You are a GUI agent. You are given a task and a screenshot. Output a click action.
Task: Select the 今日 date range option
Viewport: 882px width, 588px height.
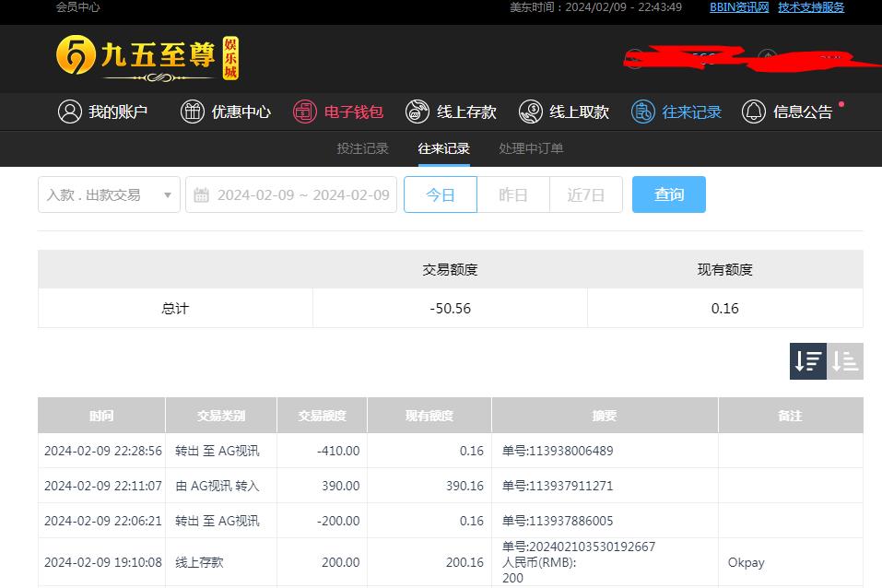pos(441,194)
